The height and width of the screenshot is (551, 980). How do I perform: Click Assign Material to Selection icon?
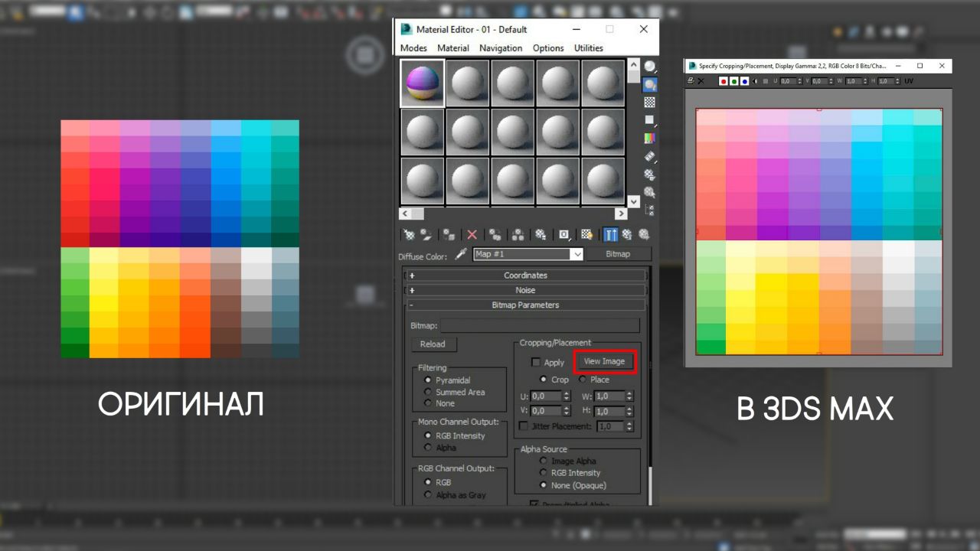449,234
